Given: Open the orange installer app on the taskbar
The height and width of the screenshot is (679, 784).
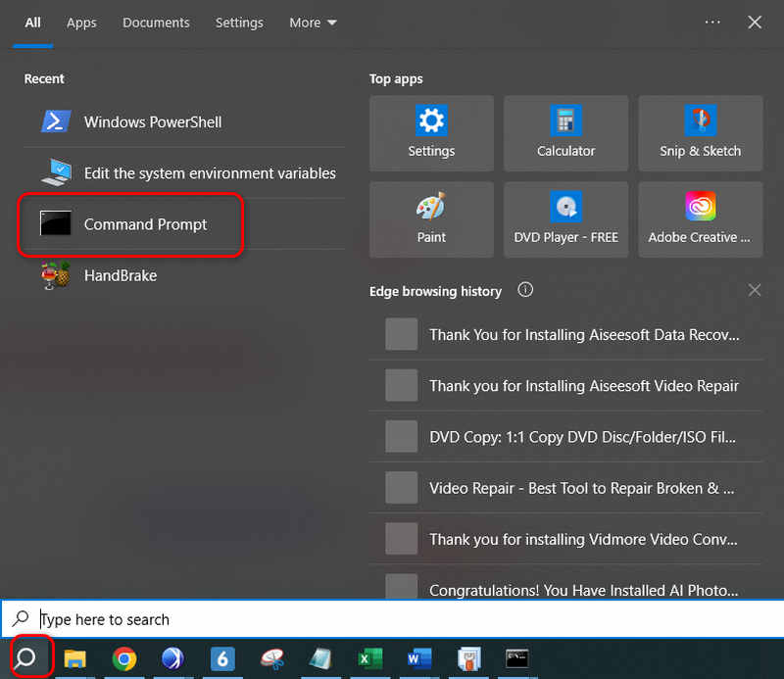Looking at the screenshot, I should coord(468,658).
